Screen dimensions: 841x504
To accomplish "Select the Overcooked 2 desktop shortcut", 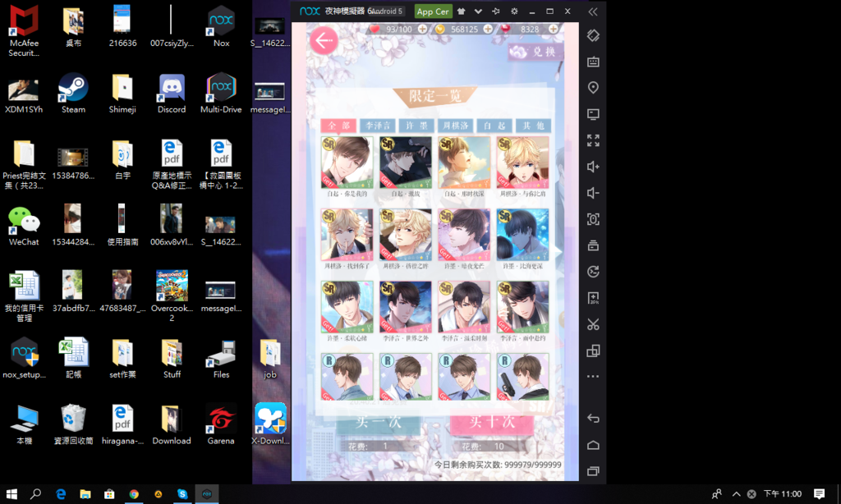I will [x=172, y=296].
